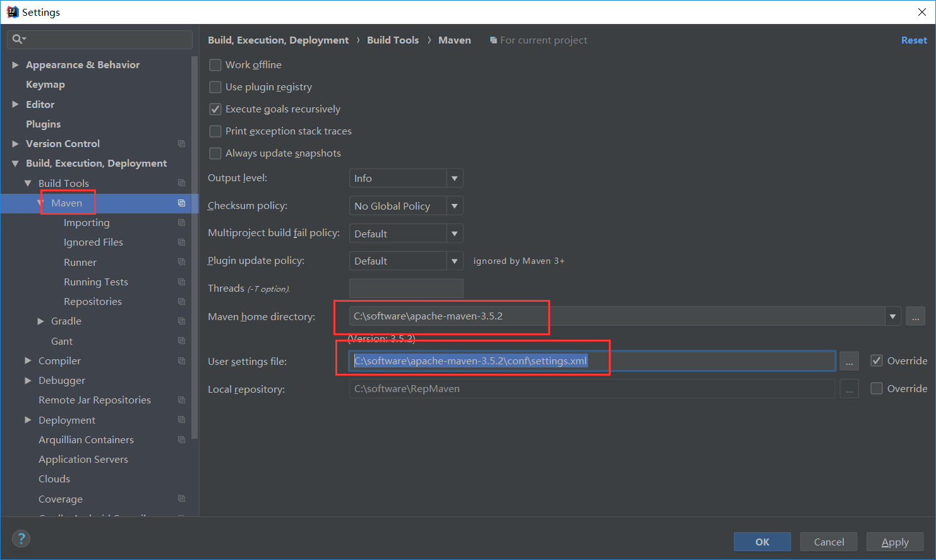Screen dimensions: 936x560
Task: Click Apply button
Action: [895, 542]
